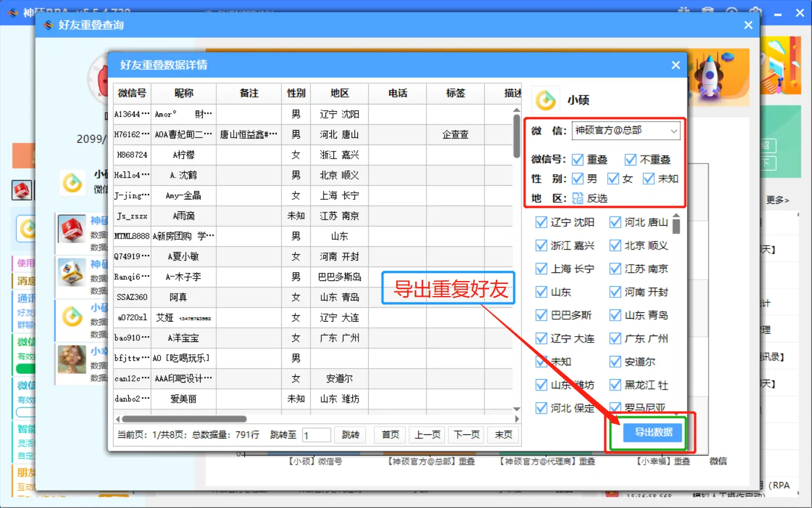Click the 导出数据 button
Image resolution: width=812 pixels, height=508 pixels.
point(653,432)
